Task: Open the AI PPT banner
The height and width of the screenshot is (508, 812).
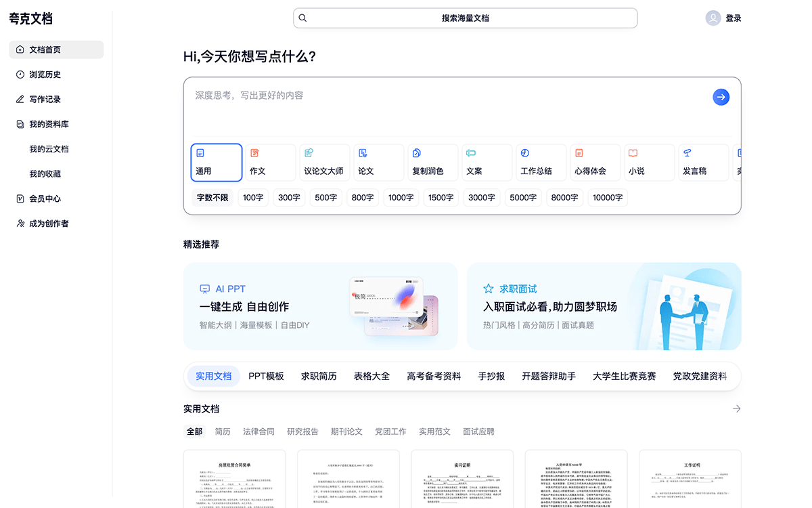Action: point(320,306)
